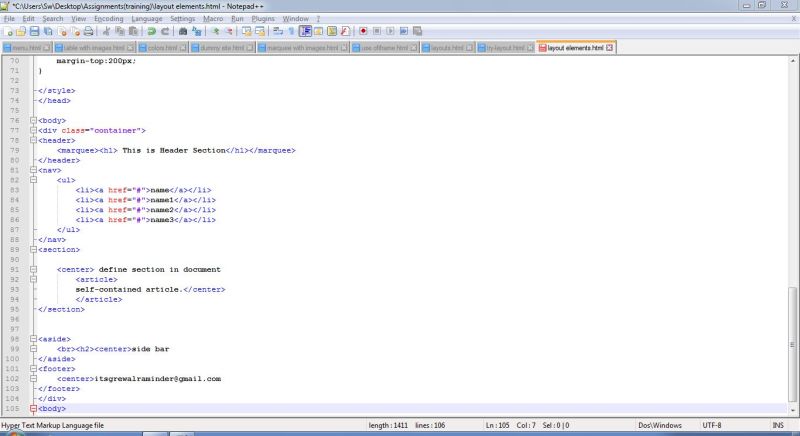Collapse the footer fold on line 101
800x436 pixels.
click(x=33, y=369)
